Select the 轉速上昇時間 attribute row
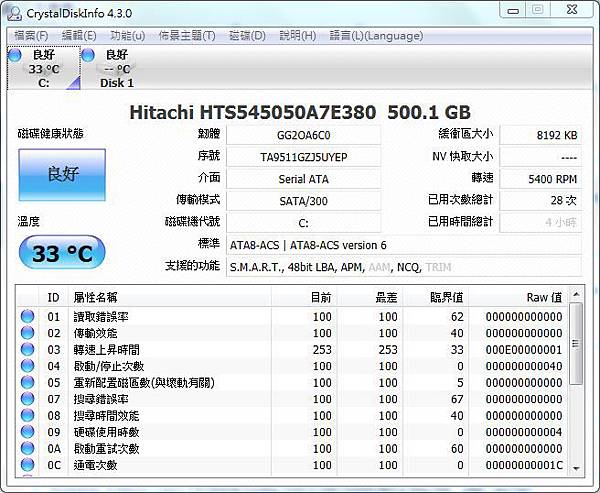The width and height of the screenshot is (600, 493). pos(292,349)
